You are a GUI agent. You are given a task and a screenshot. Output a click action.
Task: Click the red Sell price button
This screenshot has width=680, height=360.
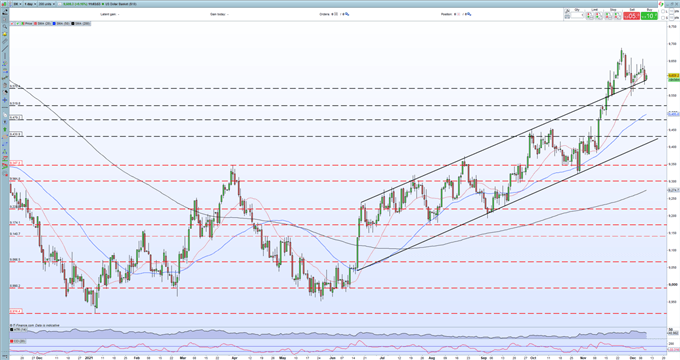(631, 16)
